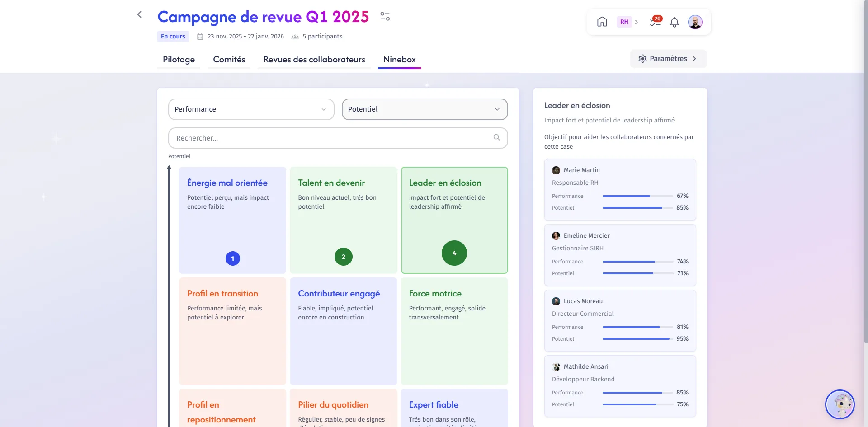This screenshot has width=868, height=427.
Task: Open the notifications bell
Action: (x=675, y=22)
